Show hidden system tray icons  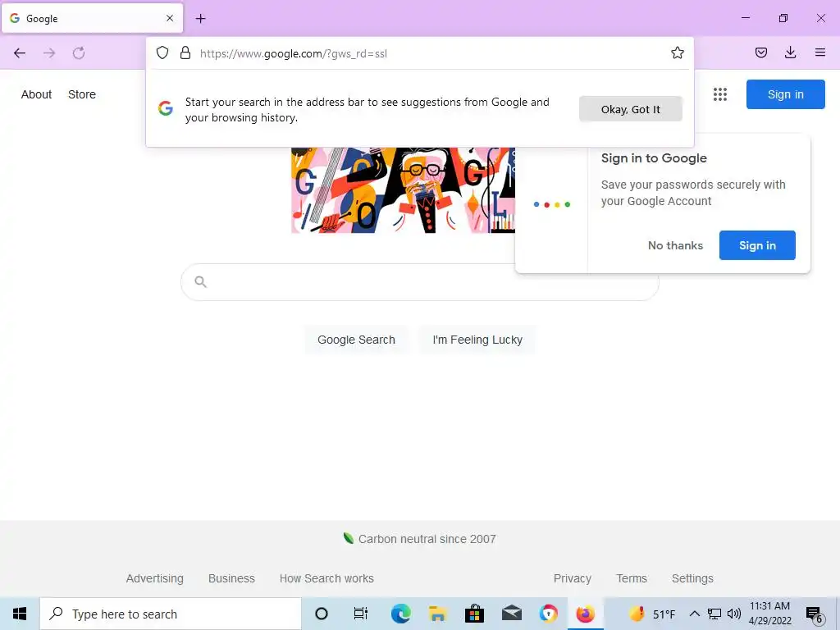click(x=694, y=614)
